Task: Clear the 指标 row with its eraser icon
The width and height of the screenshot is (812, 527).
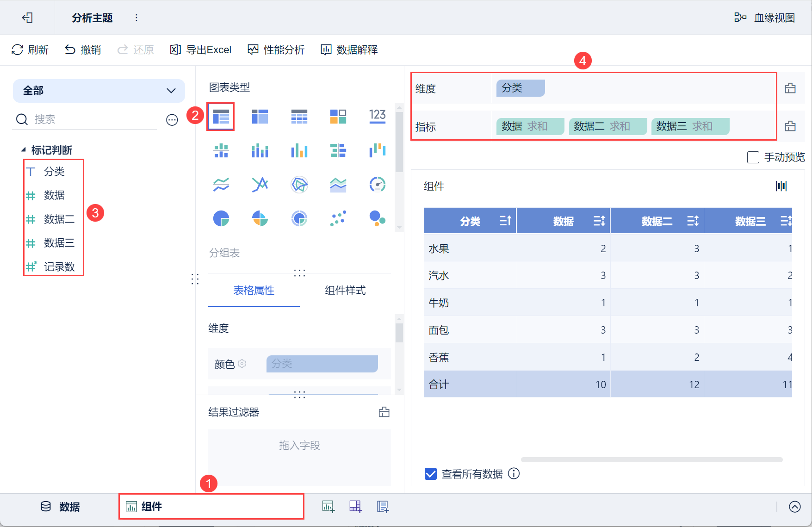Action: point(790,126)
